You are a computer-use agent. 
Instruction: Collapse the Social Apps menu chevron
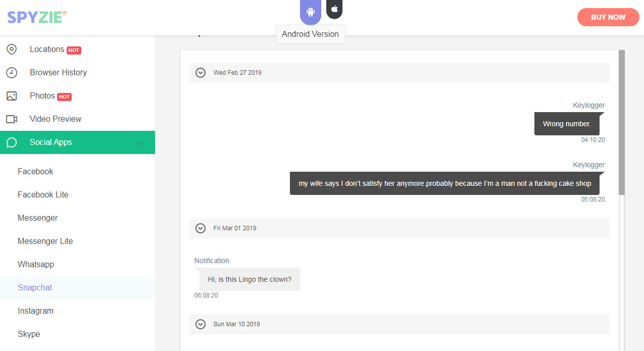point(141,143)
